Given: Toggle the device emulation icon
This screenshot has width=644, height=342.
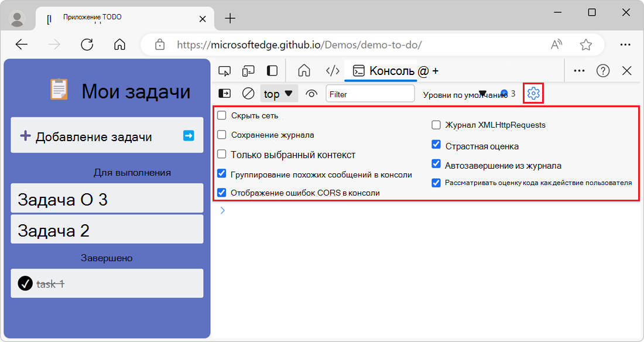Looking at the screenshot, I should [248, 70].
